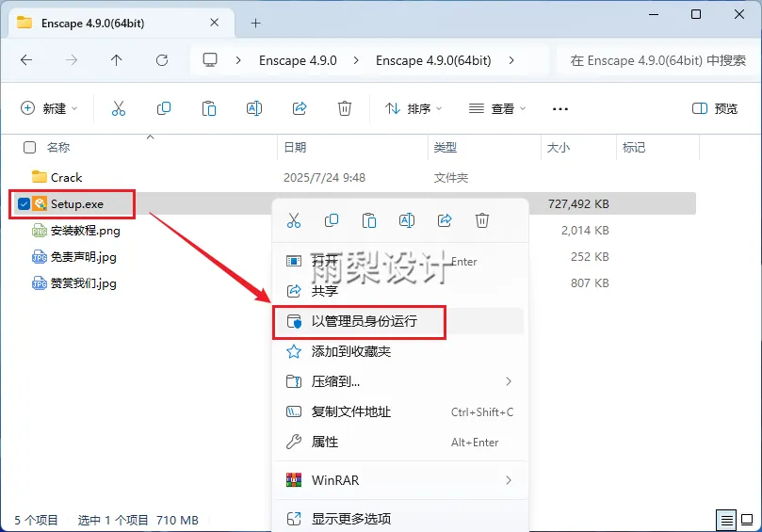
Task: Sort by the 类型 column header
Action: 446,147
